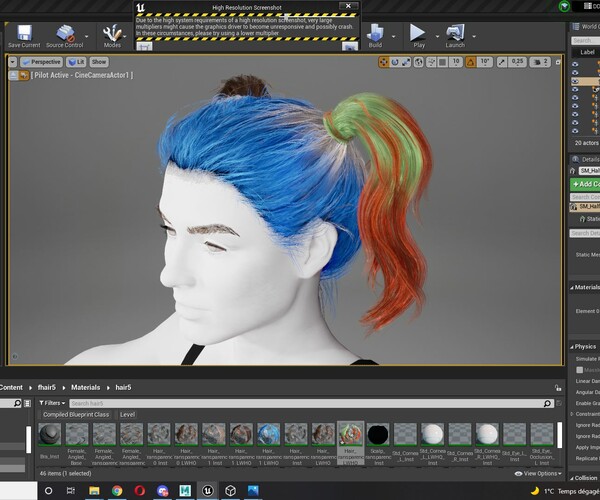Image resolution: width=600 pixels, height=500 pixels.
Task: Go to the Materials breadcrumb folder
Action: [x=86, y=388]
